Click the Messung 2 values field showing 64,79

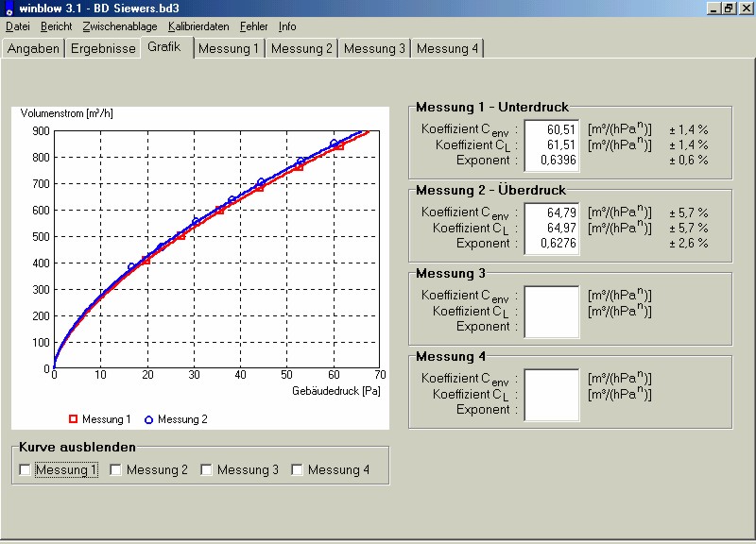552,228
